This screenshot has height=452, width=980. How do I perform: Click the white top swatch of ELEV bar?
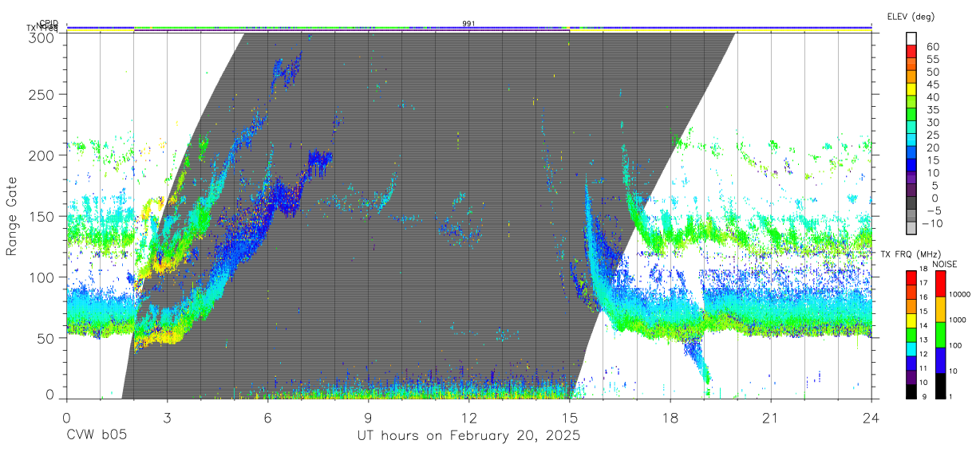click(x=911, y=38)
